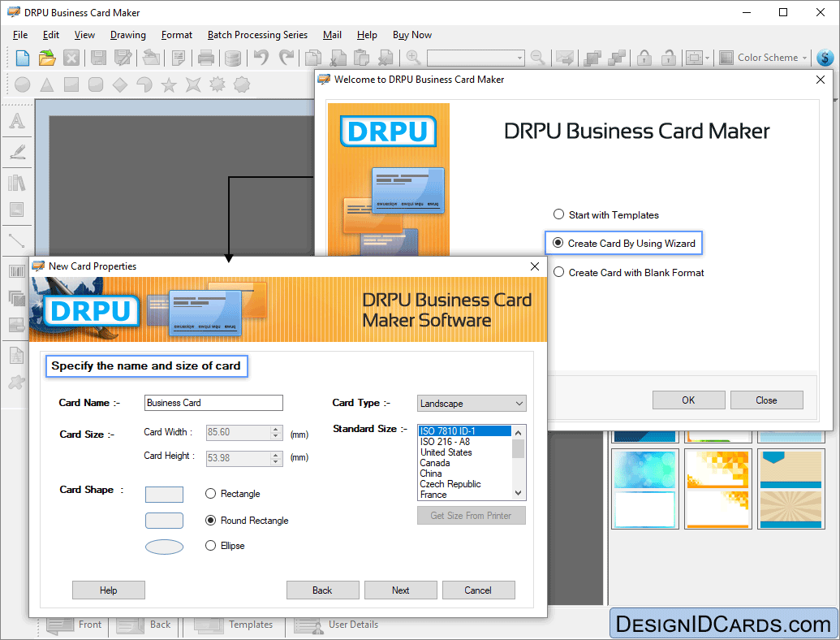Click the Card Width stepper arrows
Viewport: 840px width, 640px height.
pyautogui.click(x=276, y=432)
